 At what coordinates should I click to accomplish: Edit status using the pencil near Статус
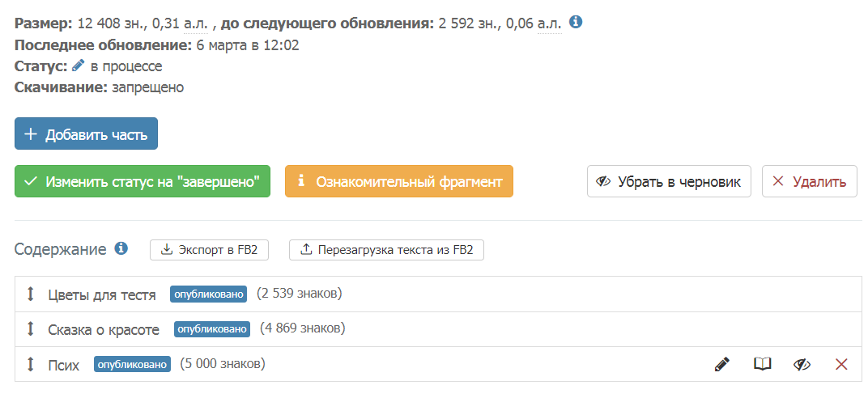pos(78,66)
